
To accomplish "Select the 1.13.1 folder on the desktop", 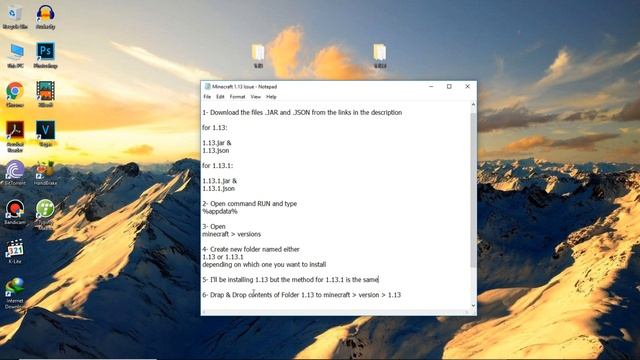I will coord(380,56).
